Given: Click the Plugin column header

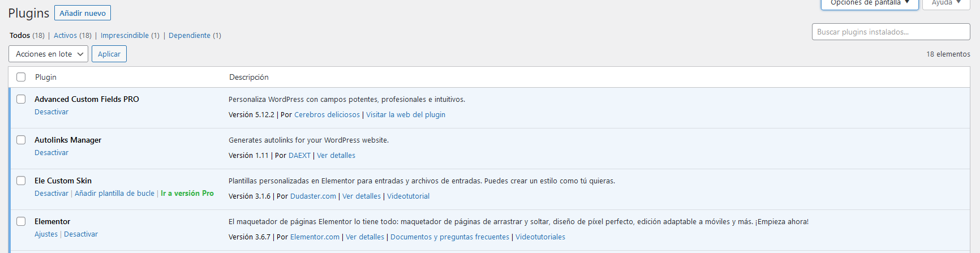Looking at the screenshot, I should [46, 77].
